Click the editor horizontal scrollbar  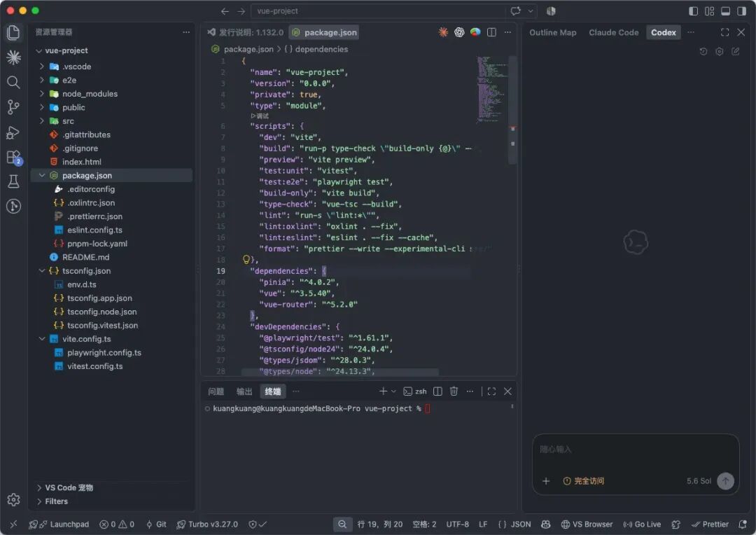(340, 372)
